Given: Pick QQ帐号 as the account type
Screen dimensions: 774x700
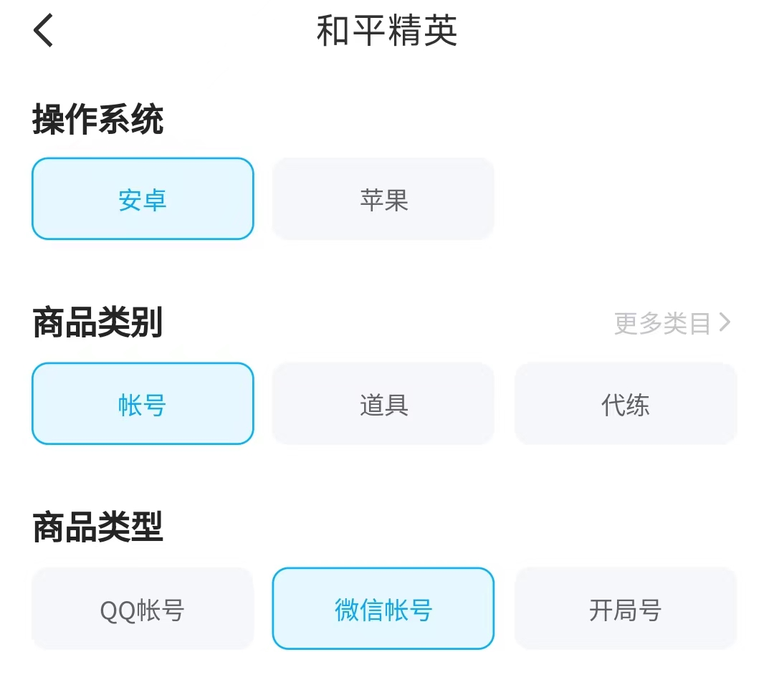Looking at the screenshot, I should point(143,608).
